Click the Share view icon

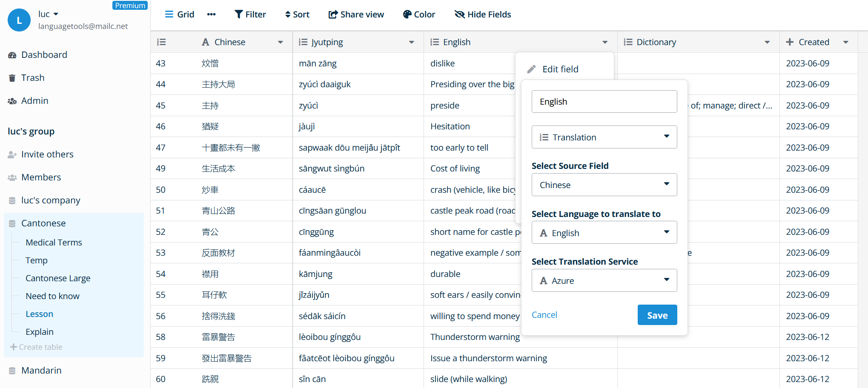[x=333, y=14]
